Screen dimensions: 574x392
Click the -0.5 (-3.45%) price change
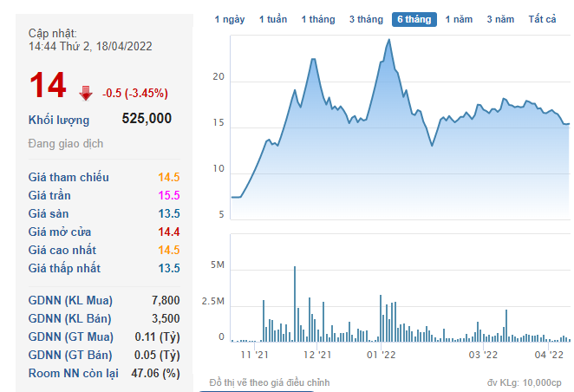coord(135,93)
